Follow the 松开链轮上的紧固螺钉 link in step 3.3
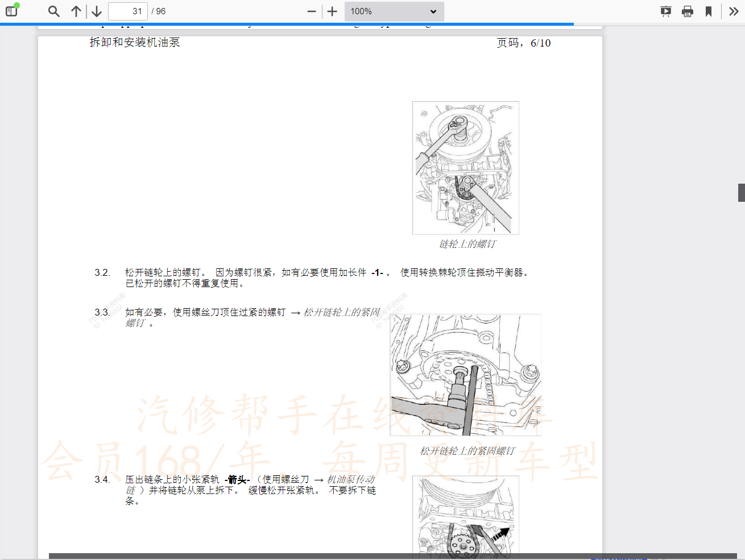The image size is (745, 560). (x=341, y=312)
